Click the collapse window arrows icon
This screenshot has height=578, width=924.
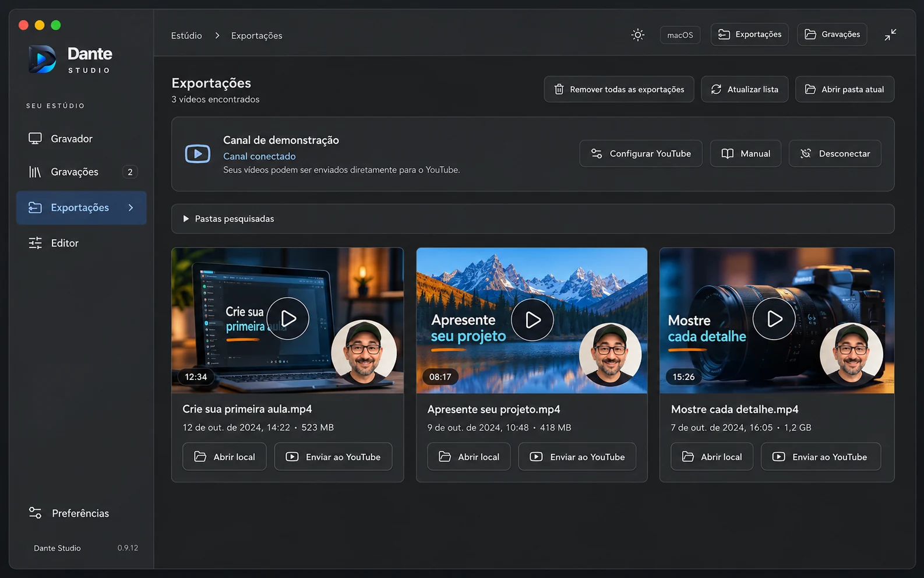(x=890, y=35)
